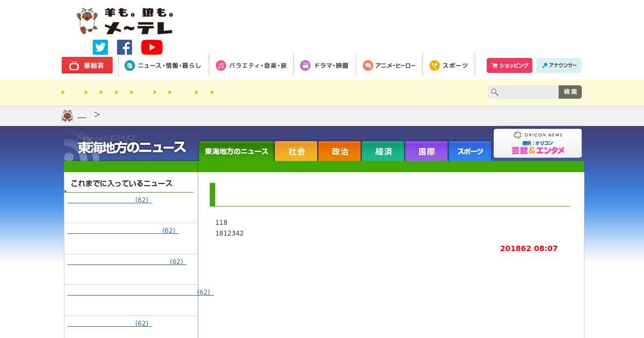Viewport: 644px width, 338px height.
Task: Open the ORICON NEWS 芸能&エンタメ banner
Action: point(538,143)
